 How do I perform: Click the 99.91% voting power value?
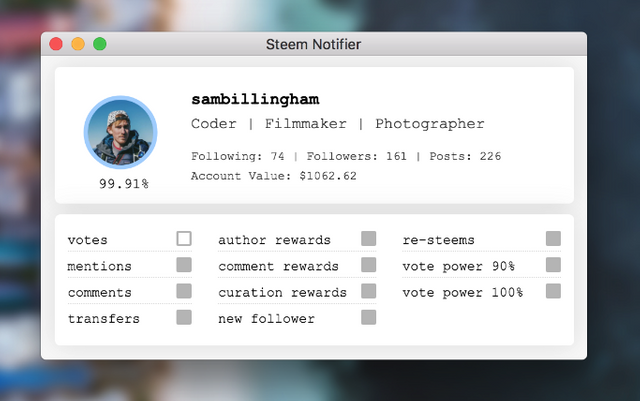coord(124,184)
